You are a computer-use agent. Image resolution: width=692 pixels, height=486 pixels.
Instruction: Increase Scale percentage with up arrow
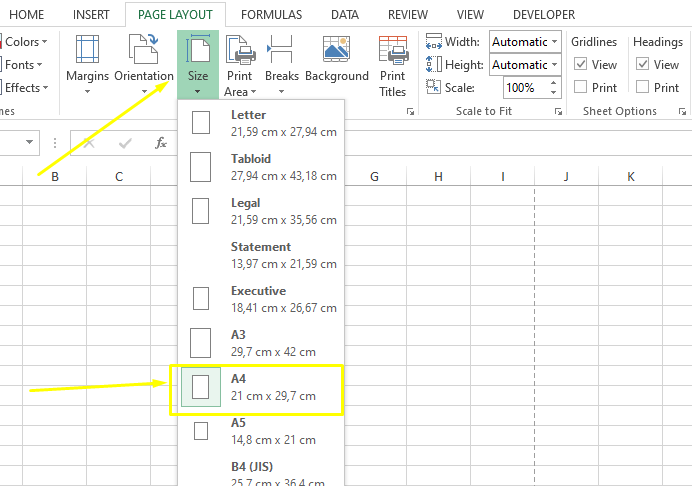click(x=553, y=83)
